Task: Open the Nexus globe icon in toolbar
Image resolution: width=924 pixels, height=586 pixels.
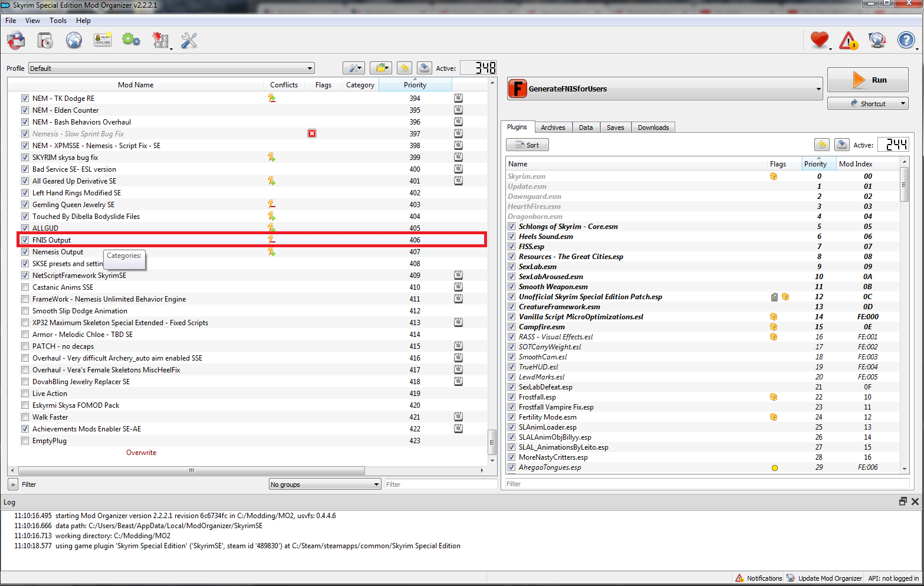Action: click(x=74, y=41)
